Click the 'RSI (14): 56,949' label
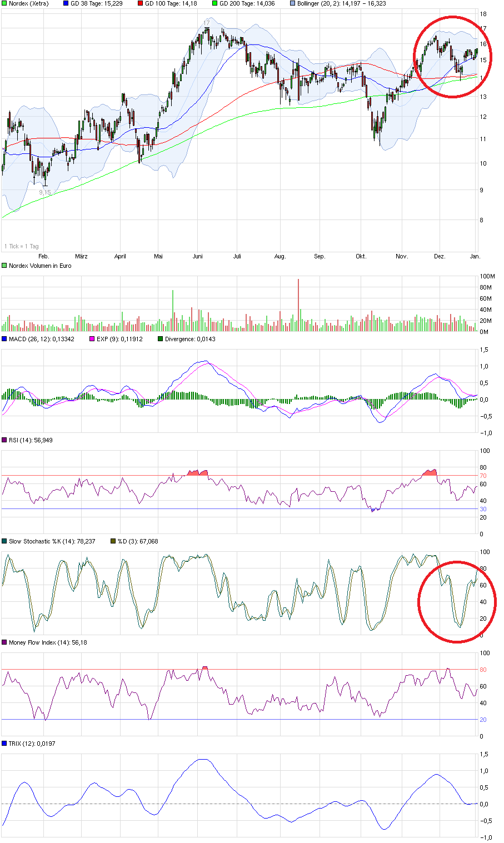504x843 pixels. click(x=31, y=440)
